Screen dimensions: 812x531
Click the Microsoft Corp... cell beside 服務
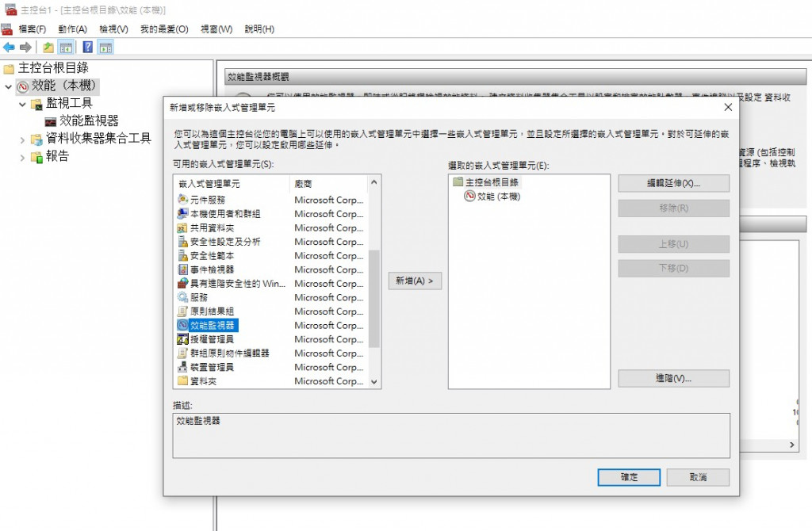tap(329, 297)
